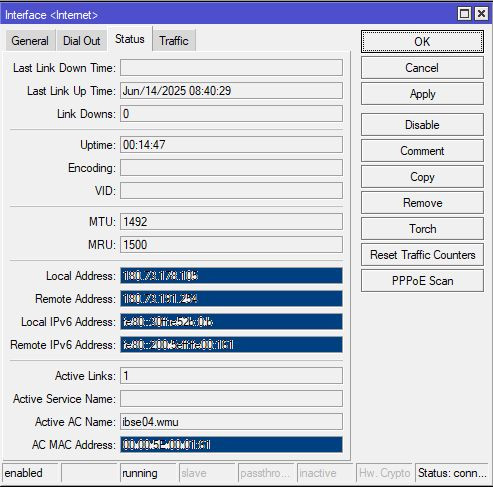The image size is (493, 487).
Task: Click the 'Active AC Name:' label
Action: click(x=75, y=422)
